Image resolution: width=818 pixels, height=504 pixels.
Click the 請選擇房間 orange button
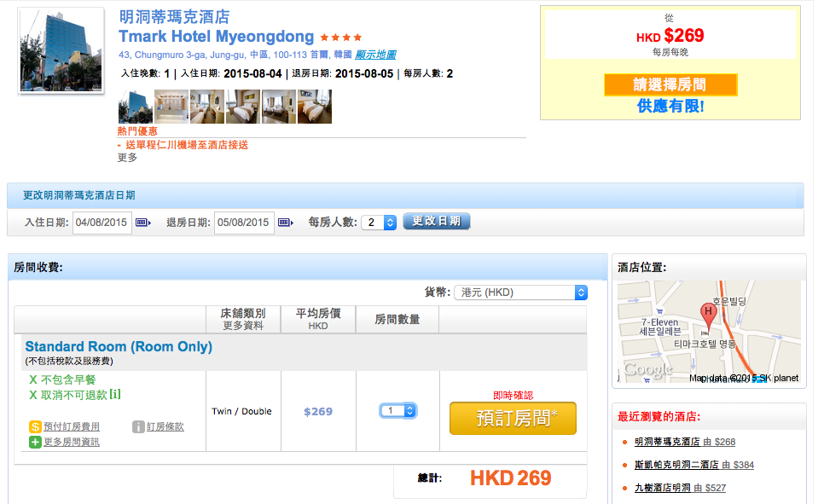click(670, 84)
